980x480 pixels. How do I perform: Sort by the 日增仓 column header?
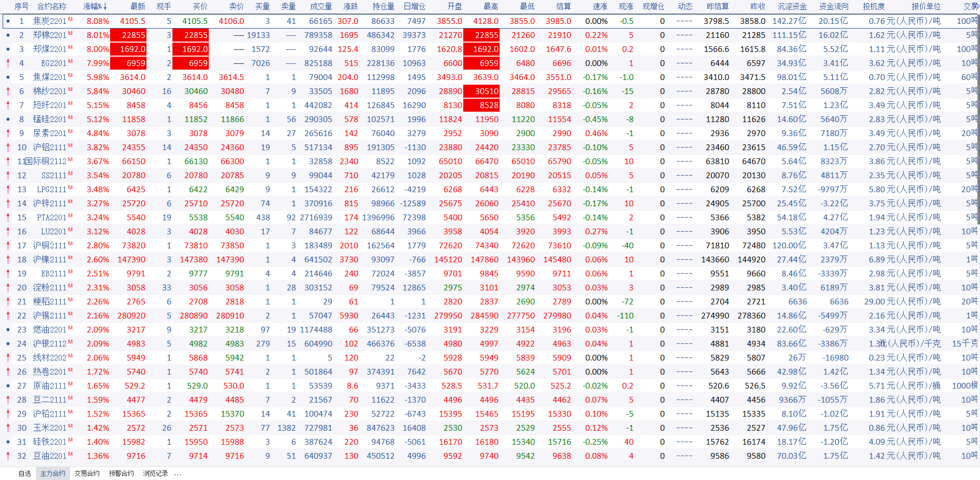414,6
